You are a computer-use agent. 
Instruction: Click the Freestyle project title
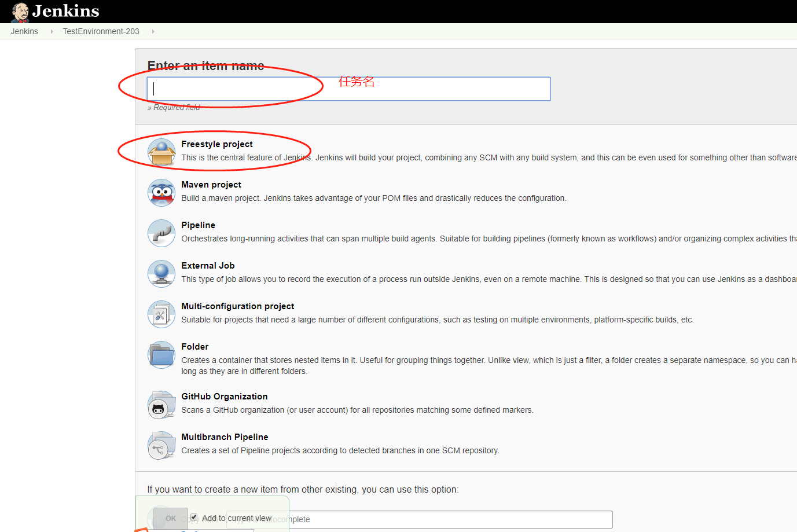point(217,144)
